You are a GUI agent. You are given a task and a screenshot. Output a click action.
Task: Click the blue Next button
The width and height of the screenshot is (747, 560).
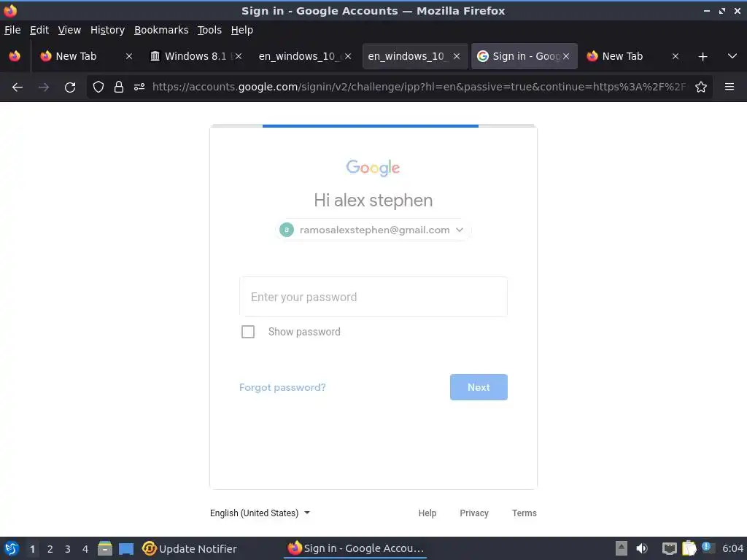(479, 387)
